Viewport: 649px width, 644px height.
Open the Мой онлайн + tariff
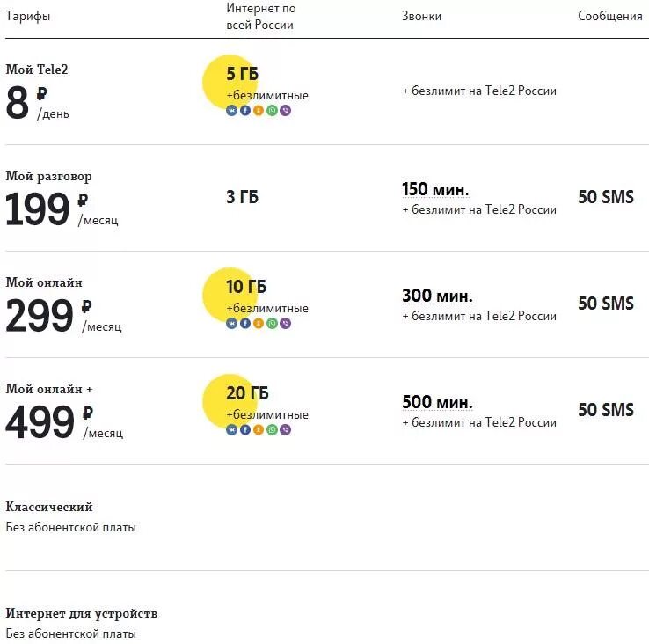[x=49, y=389]
